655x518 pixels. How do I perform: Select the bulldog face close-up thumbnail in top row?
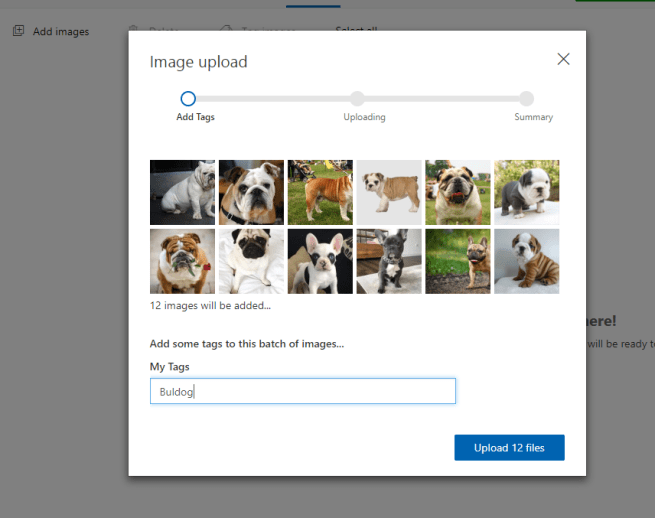[x=251, y=192]
